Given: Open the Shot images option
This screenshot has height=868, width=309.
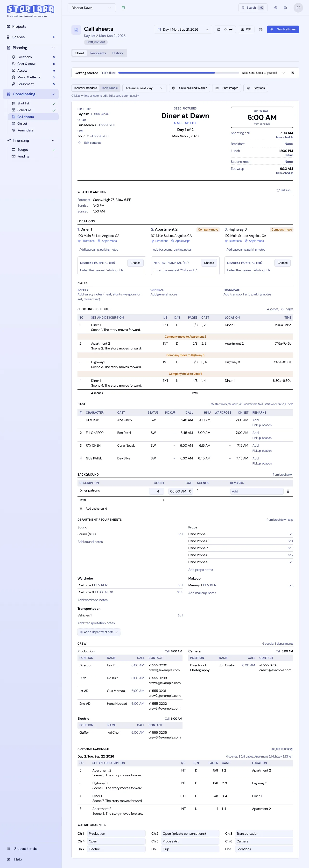Looking at the screenshot, I should [227, 88].
